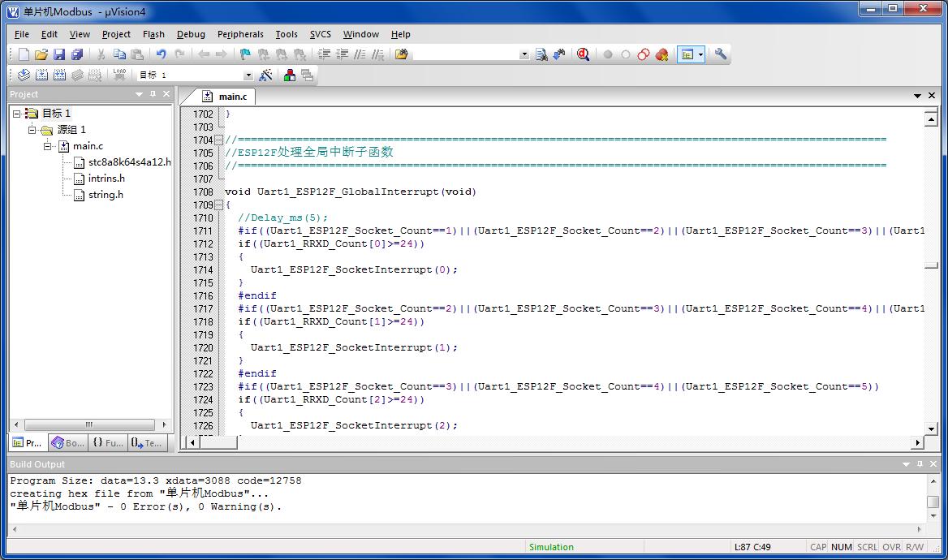Switch to Templates tab in project pane
948x560 pixels.
pos(147,442)
